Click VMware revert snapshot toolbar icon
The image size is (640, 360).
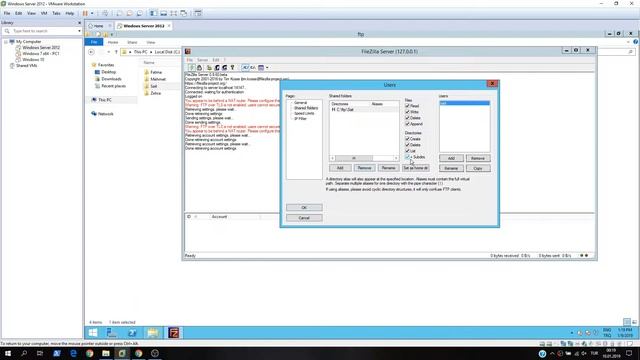click(x=129, y=13)
